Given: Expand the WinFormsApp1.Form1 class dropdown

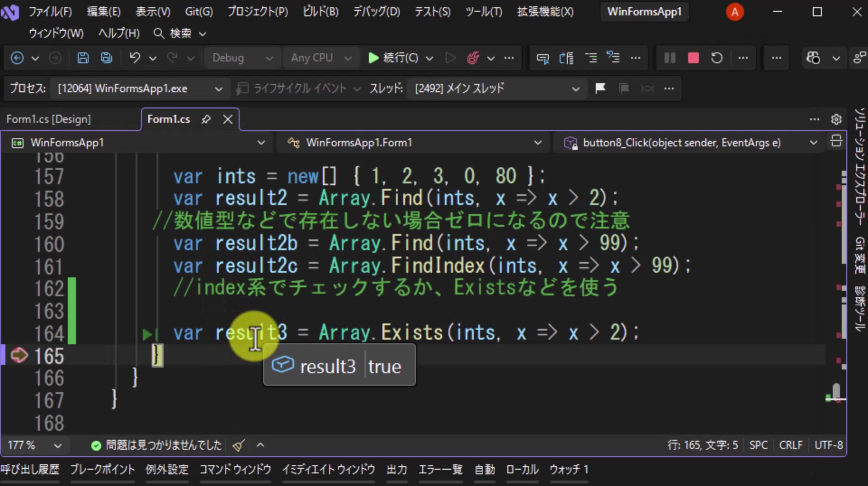Looking at the screenshot, I should [x=414, y=143].
